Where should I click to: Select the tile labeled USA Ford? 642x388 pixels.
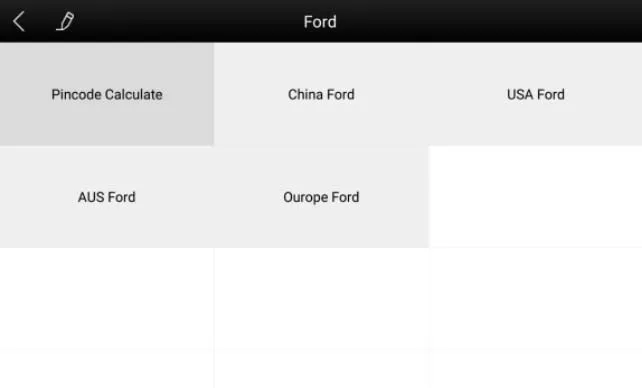click(x=535, y=94)
